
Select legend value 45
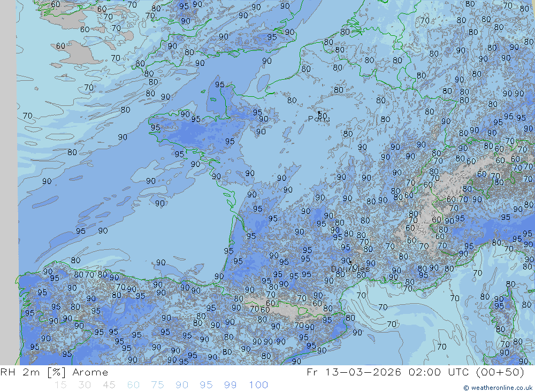pos(109,385)
